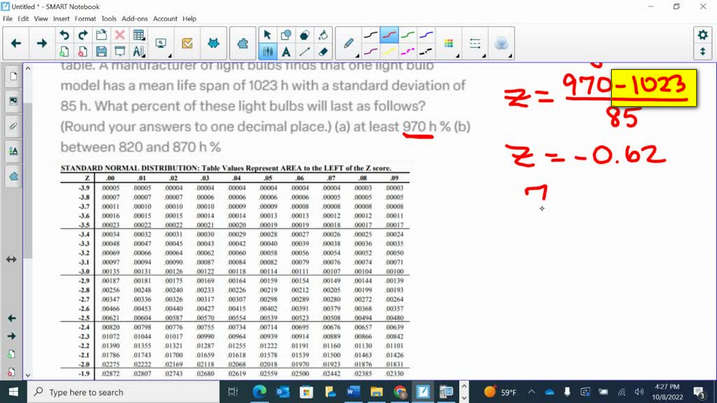Save the file with the floppy disk icon
Screen dimensions: 717x403
pos(101,52)
